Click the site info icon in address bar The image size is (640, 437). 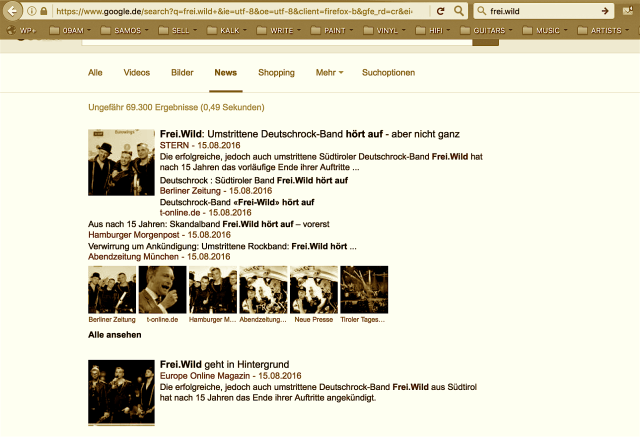click(x=33, y=11)
